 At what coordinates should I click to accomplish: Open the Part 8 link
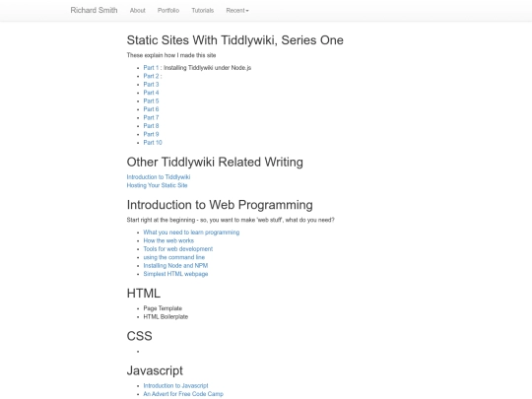click(x=151, y=126)
